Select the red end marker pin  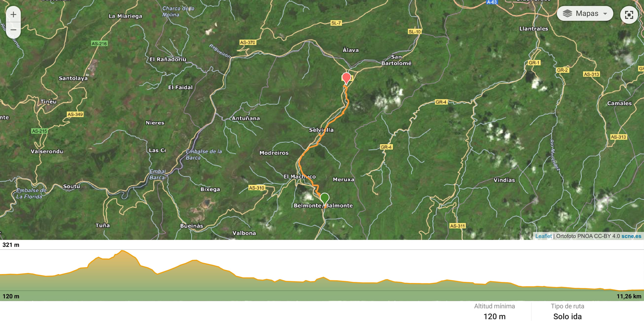coord(346,78)
